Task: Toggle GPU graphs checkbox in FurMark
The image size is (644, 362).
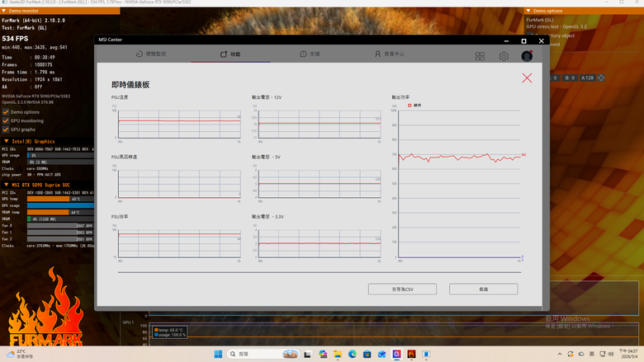Action: [x=6, y=129]
